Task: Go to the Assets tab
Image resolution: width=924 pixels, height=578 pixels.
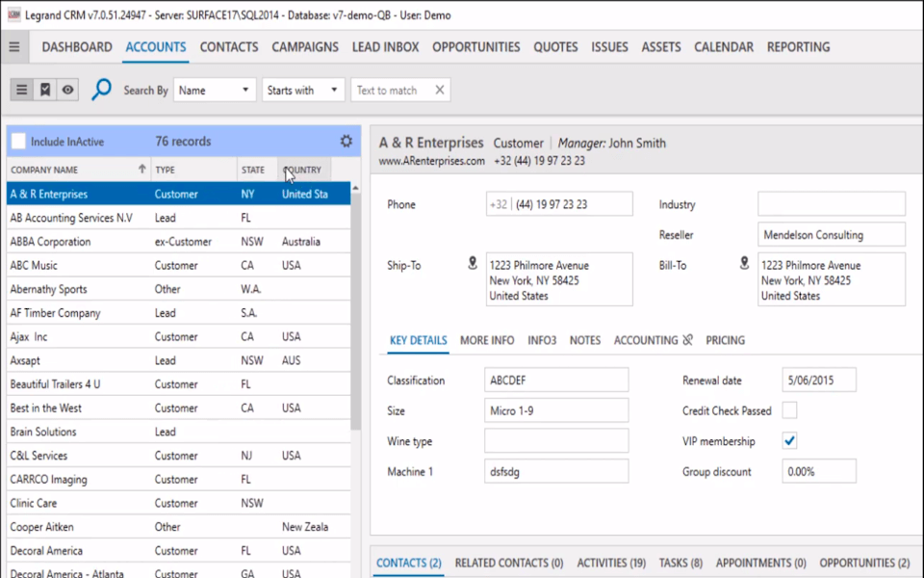Action: tap(661, 47)
